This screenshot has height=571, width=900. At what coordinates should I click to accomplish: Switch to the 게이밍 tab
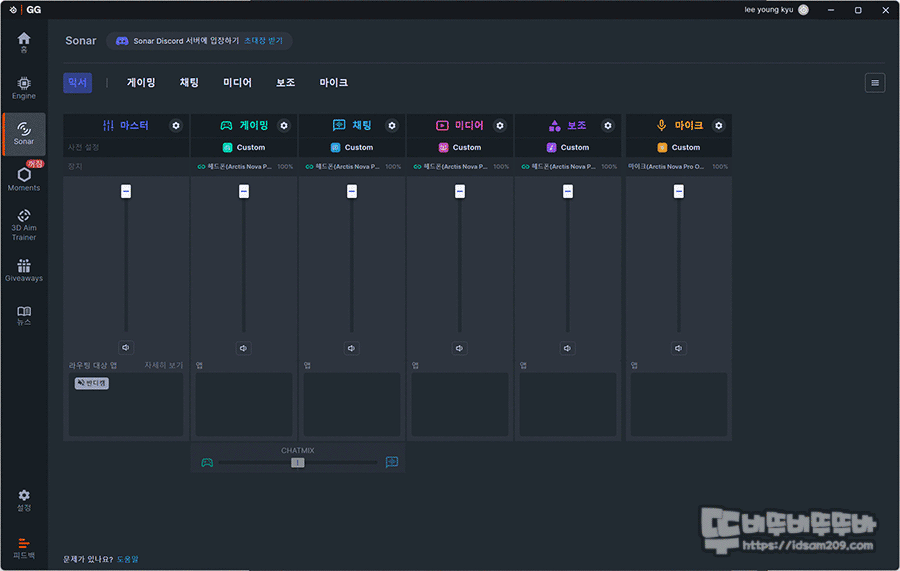click(141, 83)
